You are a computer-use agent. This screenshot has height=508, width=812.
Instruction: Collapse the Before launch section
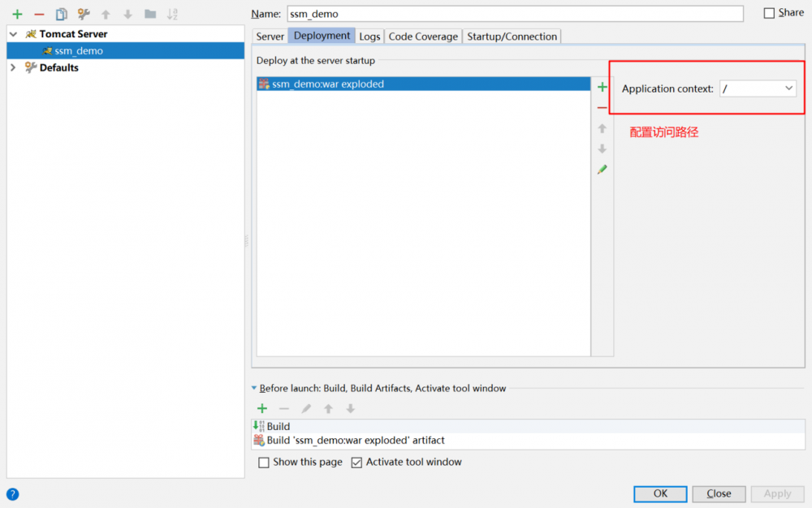click(253, 388)
